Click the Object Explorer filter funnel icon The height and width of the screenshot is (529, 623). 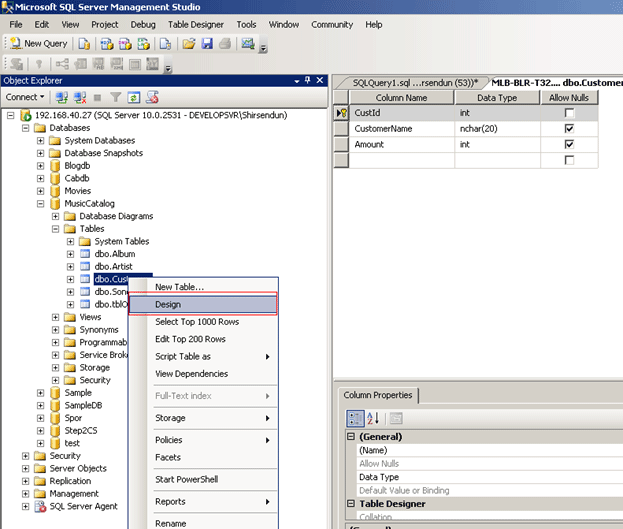115,97
